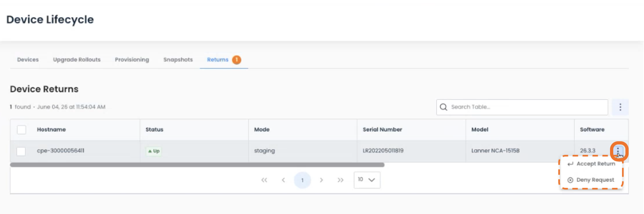This screenshot has height=214, width=644.
Task: Click hostname cpe-30000056411
Action: coord(61,151)
